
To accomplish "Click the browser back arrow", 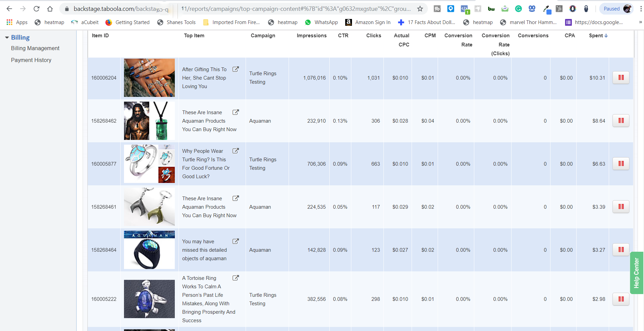I will click(9, 9).
